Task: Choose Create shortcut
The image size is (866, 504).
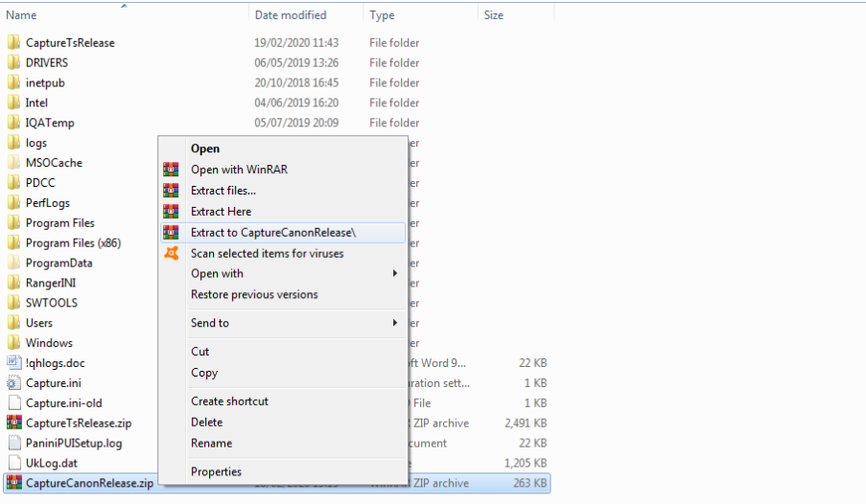Action: tap(283, 401)
